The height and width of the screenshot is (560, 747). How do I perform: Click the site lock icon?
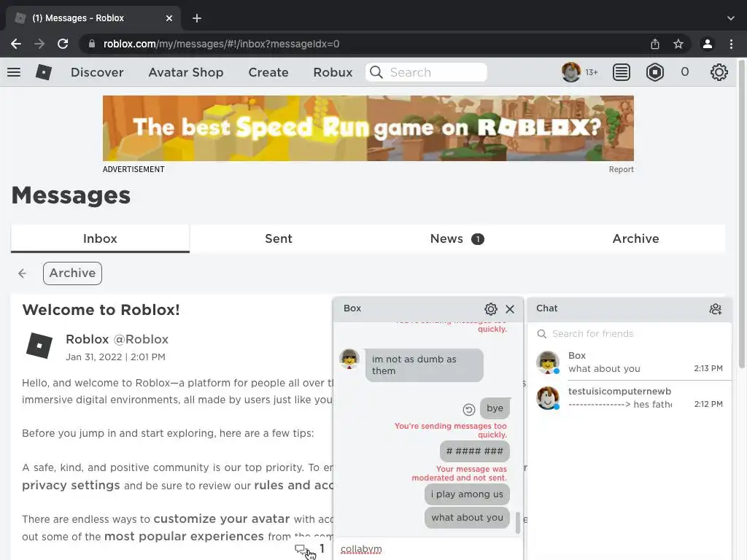pyautogui.click(x=91, y=44)
